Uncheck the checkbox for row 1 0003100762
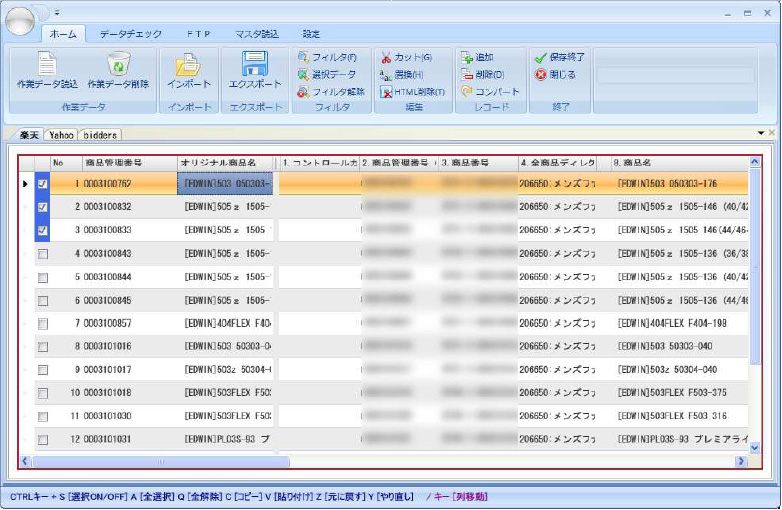This screenshot has height=510, width=782. pyautogui.click(x=43, y=184)
